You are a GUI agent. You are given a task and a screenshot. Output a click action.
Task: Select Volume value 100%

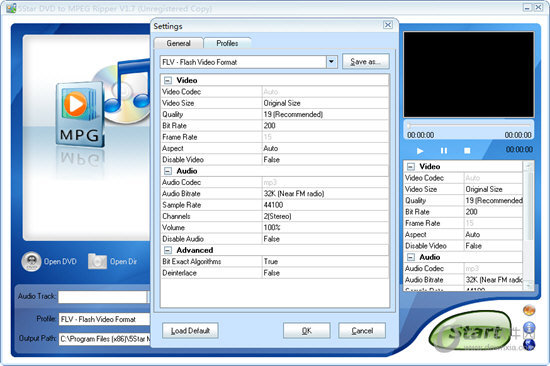coord(326,227)
